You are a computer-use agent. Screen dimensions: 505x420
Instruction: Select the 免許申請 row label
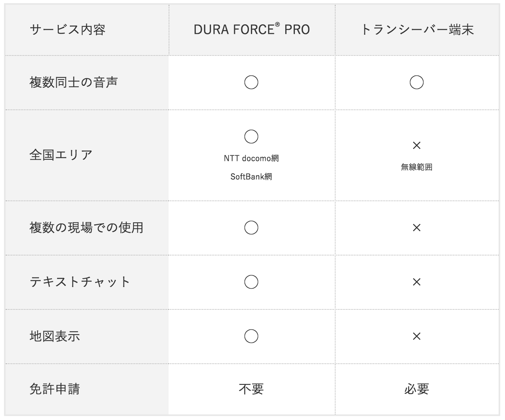[x=55, y=389]
